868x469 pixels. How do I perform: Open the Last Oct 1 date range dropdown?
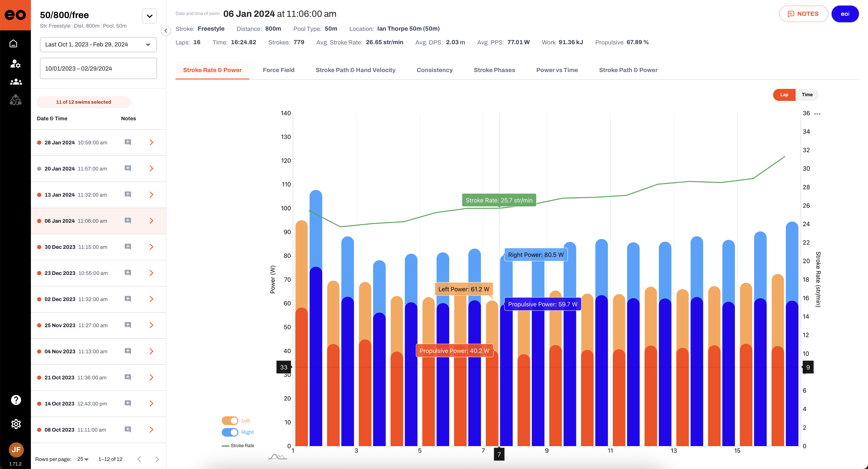[x=98, y=44]
